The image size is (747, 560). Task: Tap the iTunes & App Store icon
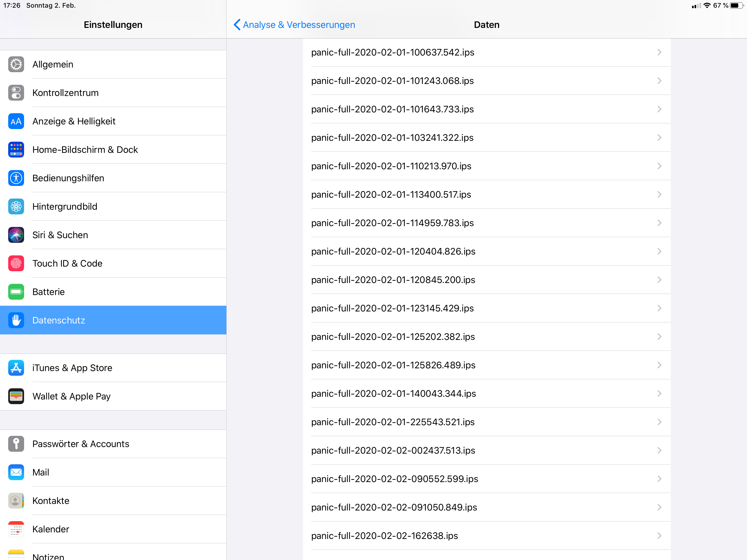click(x=16, y=368)
